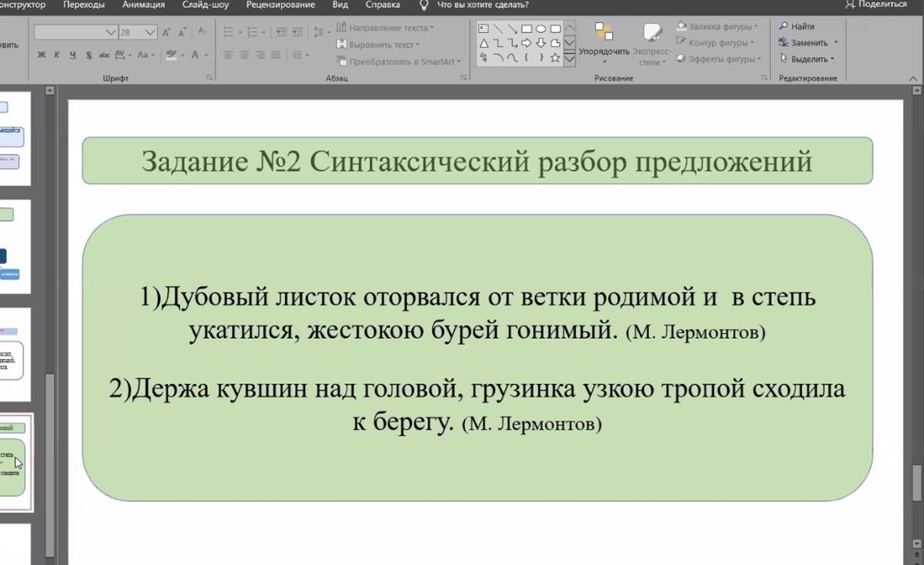Open the line spacing dropdown
Viewport: 924px width, 565px height.
tap(322, 32)
